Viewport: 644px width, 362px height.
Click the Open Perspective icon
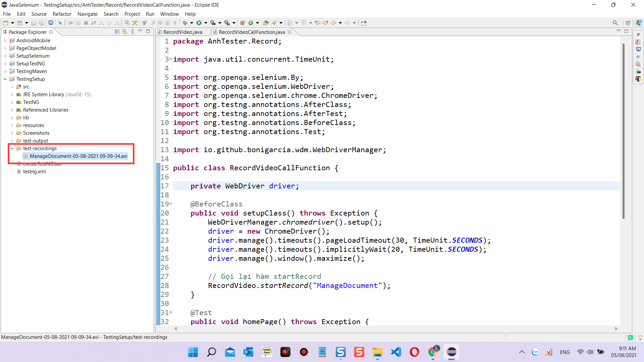coord(628,23)
